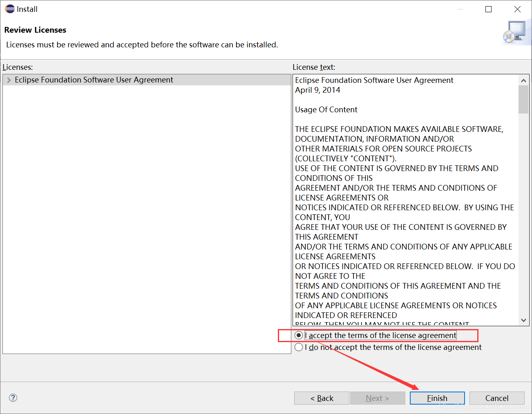Close the Install dialog window
Viewport: 532px width, 414px height.
pyautogui.click(x=517, y=9)
